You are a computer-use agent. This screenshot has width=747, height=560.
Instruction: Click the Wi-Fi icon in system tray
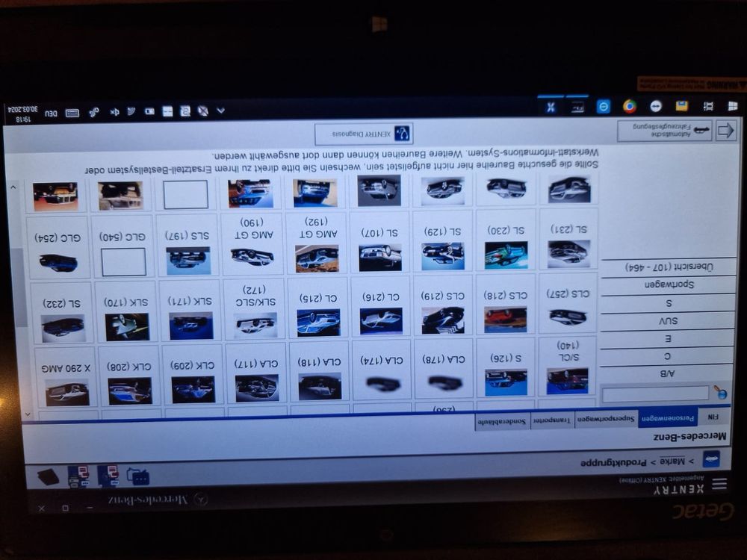pyautogui.click(x=131, y=111)
